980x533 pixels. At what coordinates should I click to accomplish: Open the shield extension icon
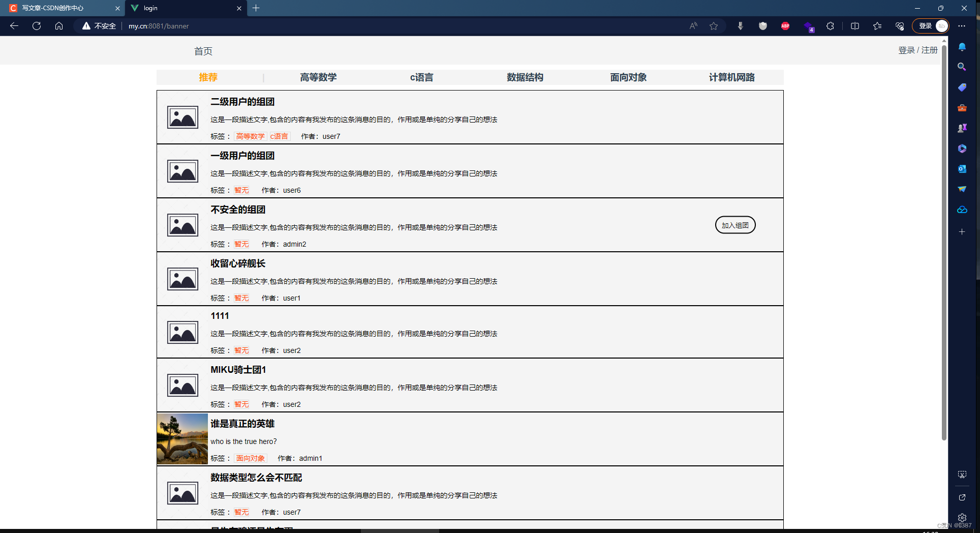(x=762, y=26)
